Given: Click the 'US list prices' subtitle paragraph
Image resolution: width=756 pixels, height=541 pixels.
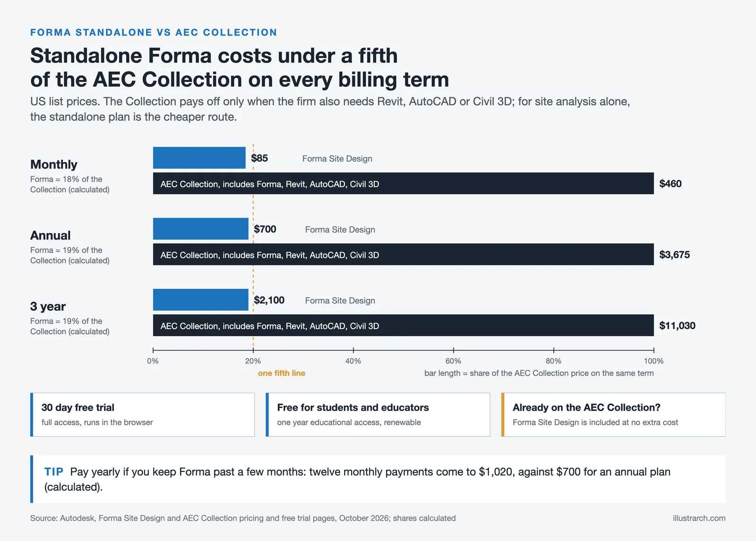Looking at the screenshot, I should 330,109.
